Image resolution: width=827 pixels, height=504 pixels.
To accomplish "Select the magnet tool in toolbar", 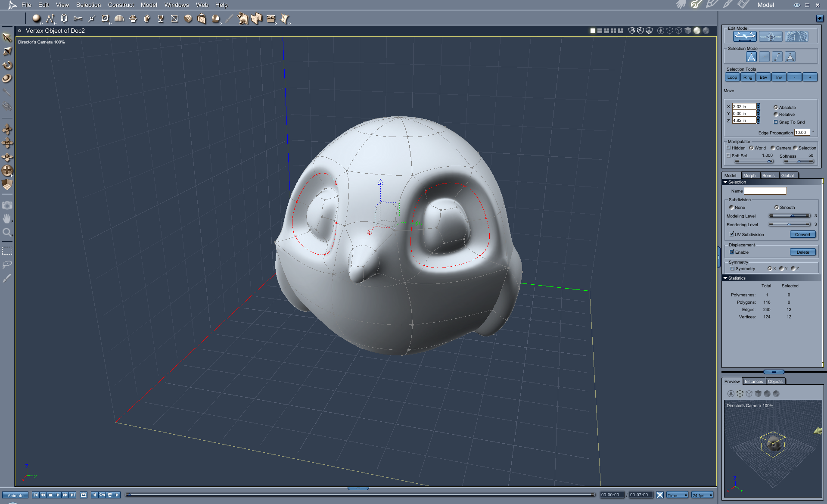I will (x=64, y=18).
